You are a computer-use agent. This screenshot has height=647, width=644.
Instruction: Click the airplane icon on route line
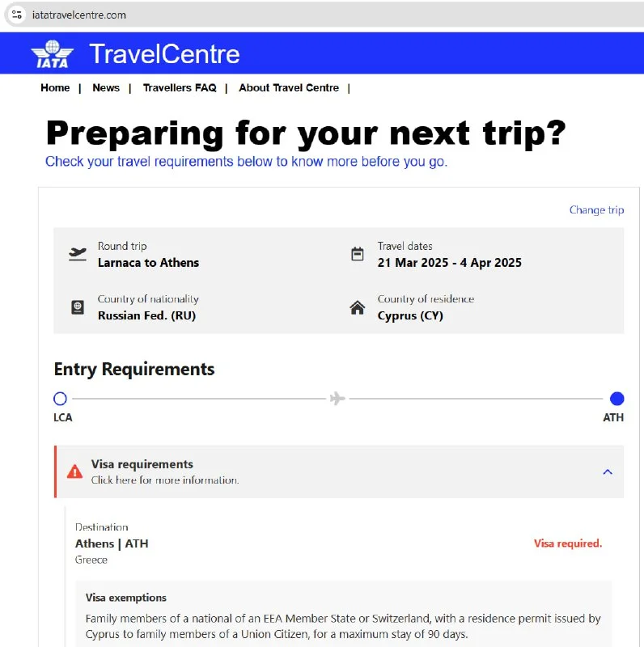(337, 399)
